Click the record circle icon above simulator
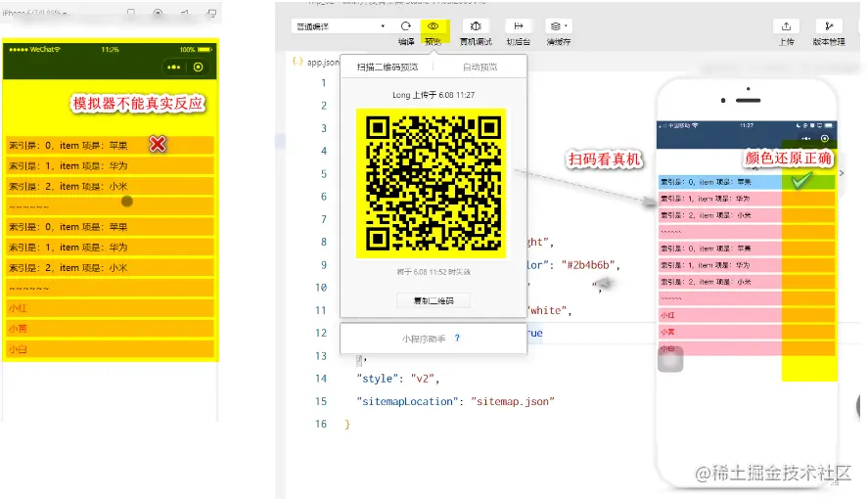Screen dimensions: 868x499 (x=158, y=13)
